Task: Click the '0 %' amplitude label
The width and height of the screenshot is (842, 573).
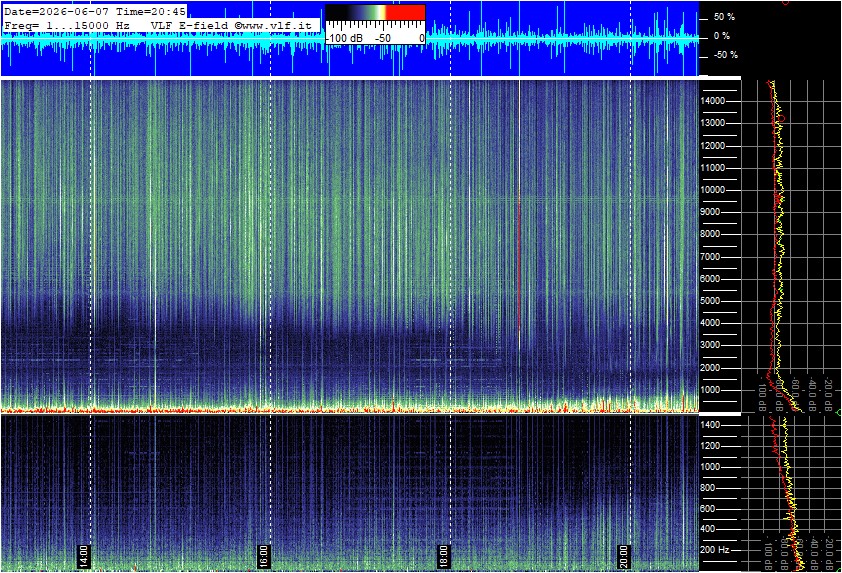Action: tap(722, 36)
